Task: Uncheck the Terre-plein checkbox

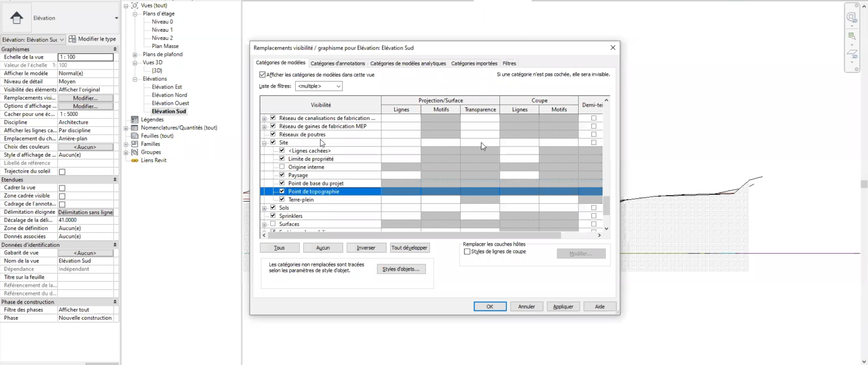Action: coord(282,199)
